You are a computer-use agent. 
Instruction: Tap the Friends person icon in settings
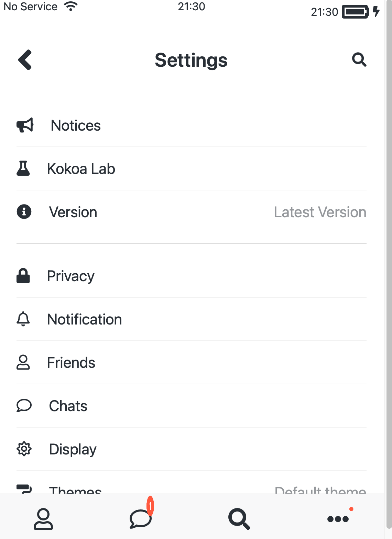(x=23, y=362)
